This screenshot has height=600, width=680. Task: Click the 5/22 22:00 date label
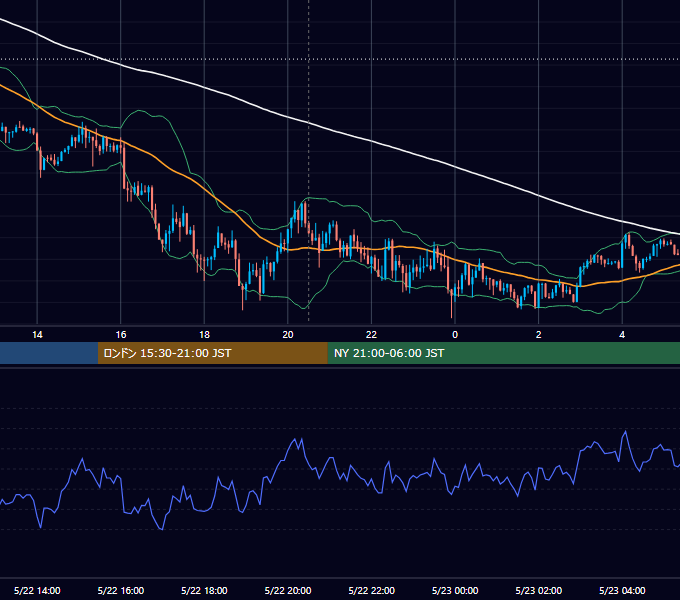372,590
